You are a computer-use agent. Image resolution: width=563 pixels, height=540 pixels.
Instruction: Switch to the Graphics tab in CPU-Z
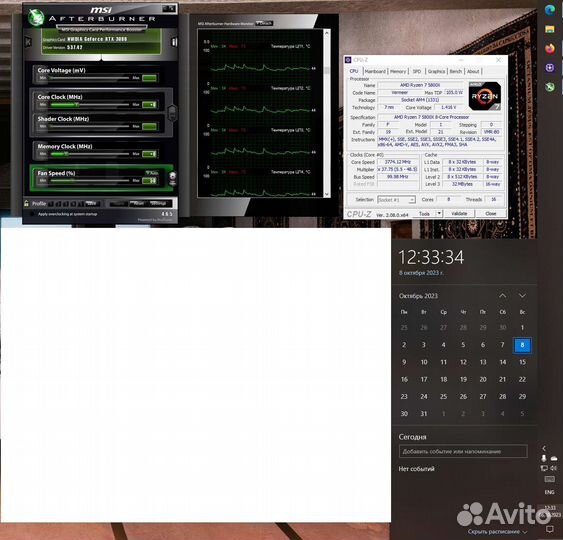coord(436,71)
